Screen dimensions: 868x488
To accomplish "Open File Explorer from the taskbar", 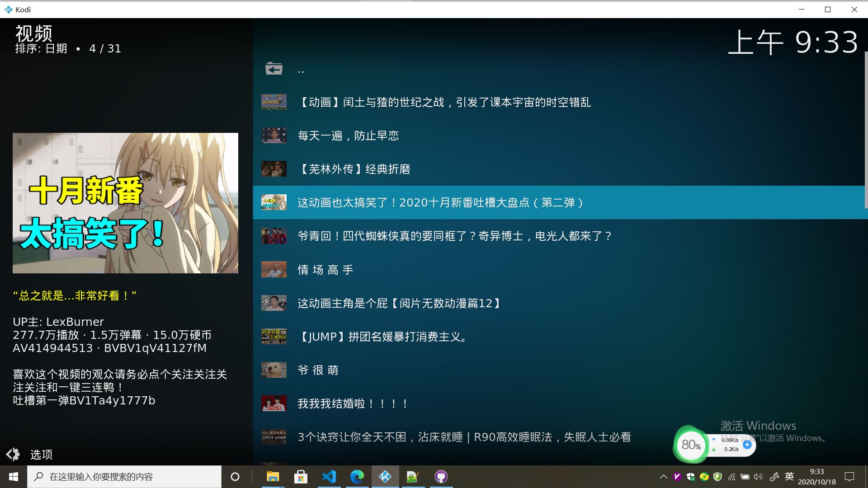I will click(273, 477).
